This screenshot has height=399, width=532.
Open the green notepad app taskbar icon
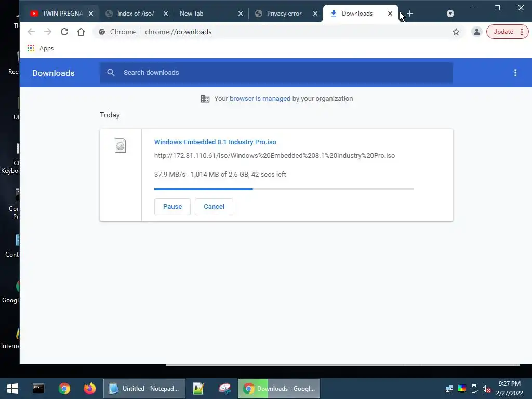coord(198,389)
